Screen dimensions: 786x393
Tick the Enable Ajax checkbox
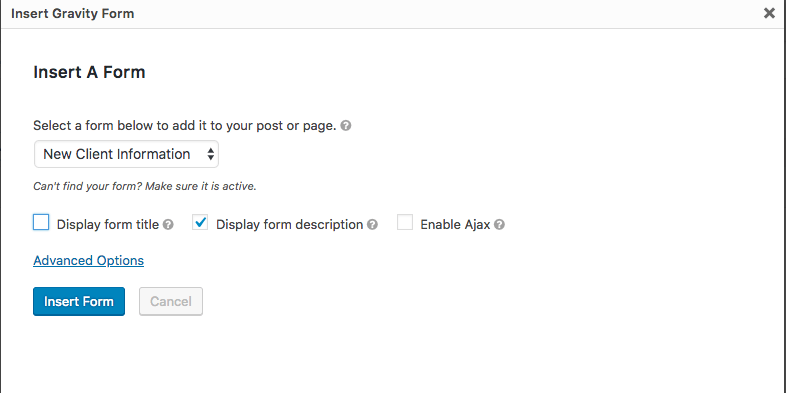[x=405, y=222]
